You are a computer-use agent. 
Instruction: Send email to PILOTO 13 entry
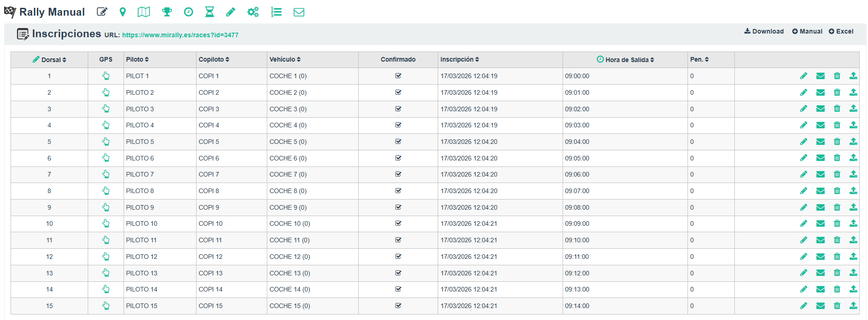point(820,273)
